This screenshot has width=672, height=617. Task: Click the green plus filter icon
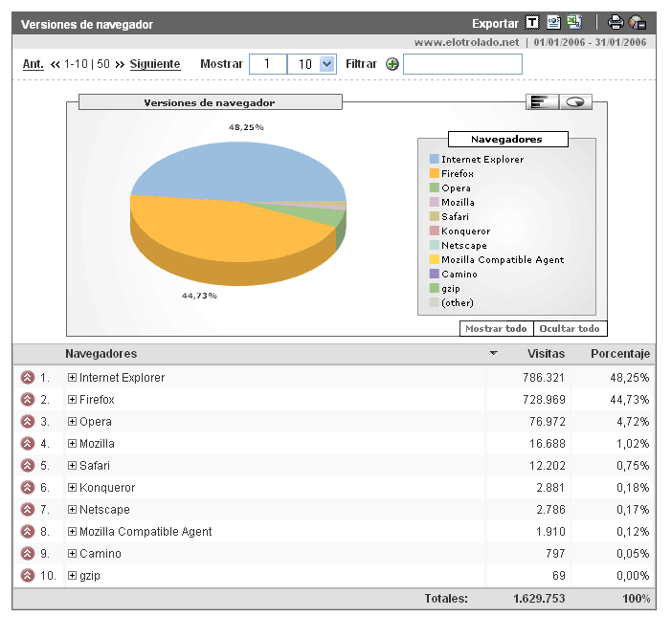click(392, 64)
